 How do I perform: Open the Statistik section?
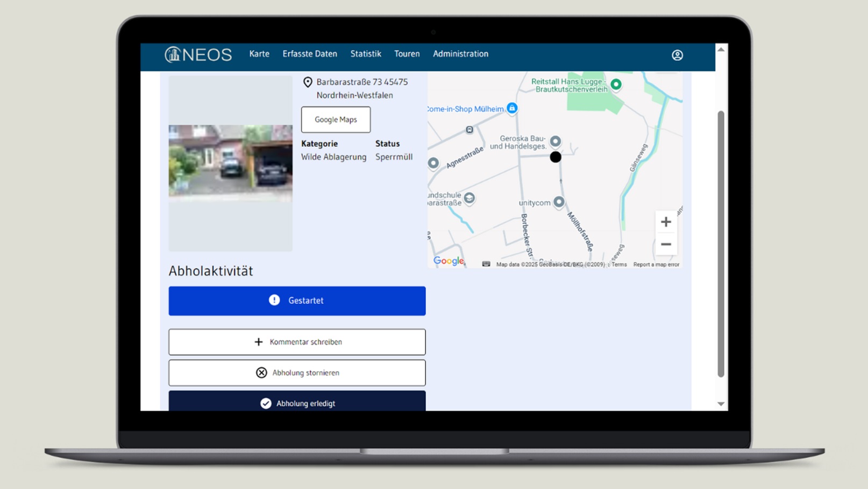click(366, 54)
